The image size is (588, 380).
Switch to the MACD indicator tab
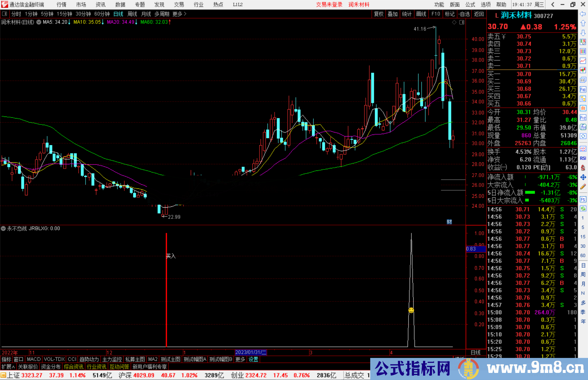[x=34, y=359]
